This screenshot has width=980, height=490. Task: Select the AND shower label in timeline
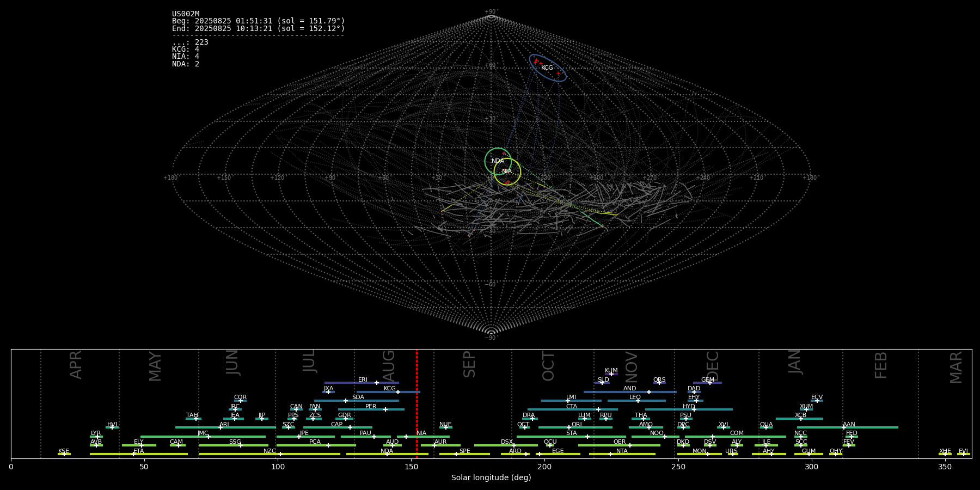tap(629, 389)
